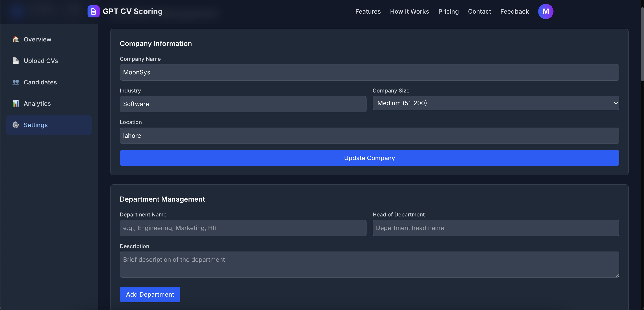
Task: Click the Analytics bar chart icon
Action: coord(16,103)
